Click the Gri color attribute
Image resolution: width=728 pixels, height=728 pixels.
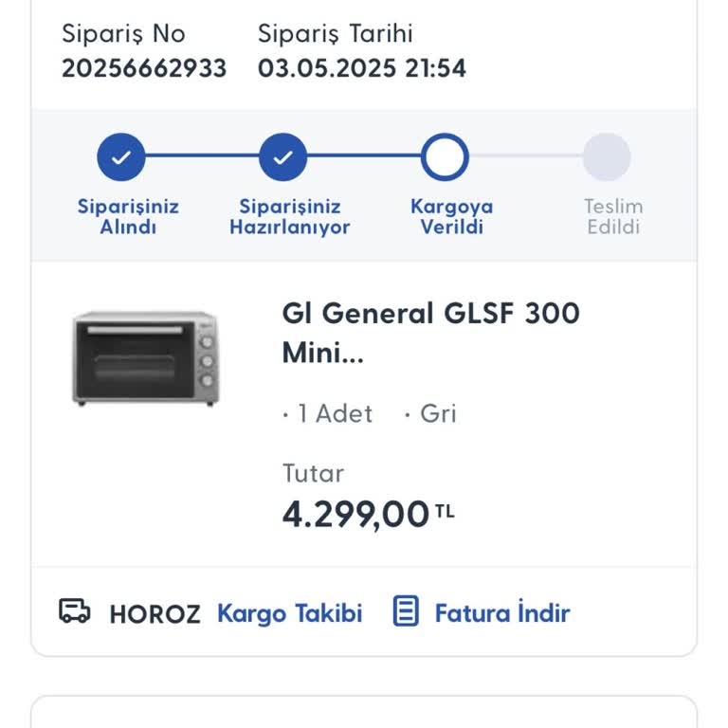pos(438,414)
